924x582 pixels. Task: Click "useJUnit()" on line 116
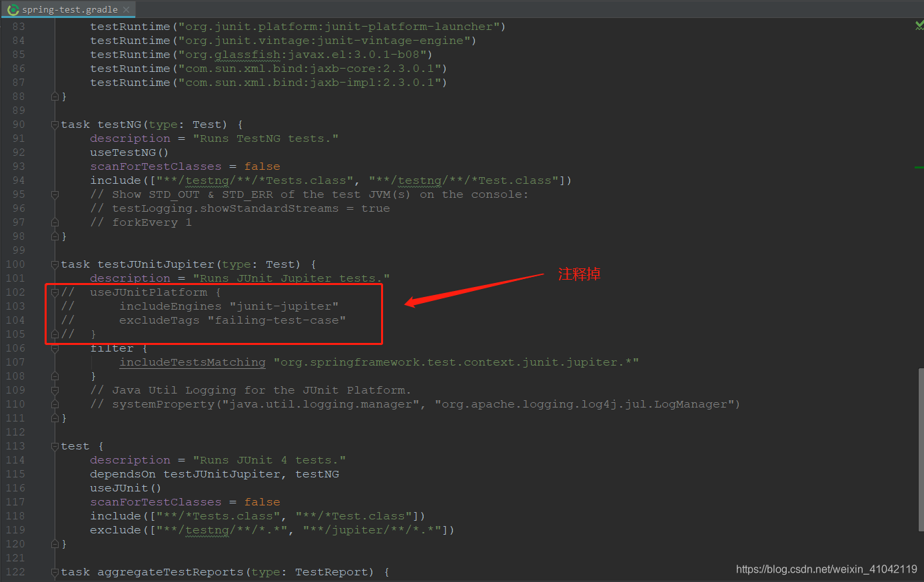125,488
